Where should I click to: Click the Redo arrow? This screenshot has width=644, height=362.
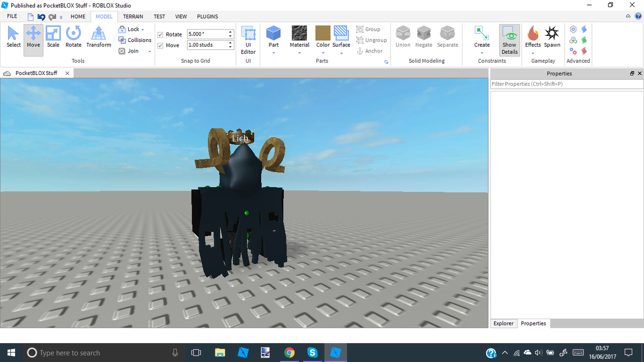[x=52, y=17]
